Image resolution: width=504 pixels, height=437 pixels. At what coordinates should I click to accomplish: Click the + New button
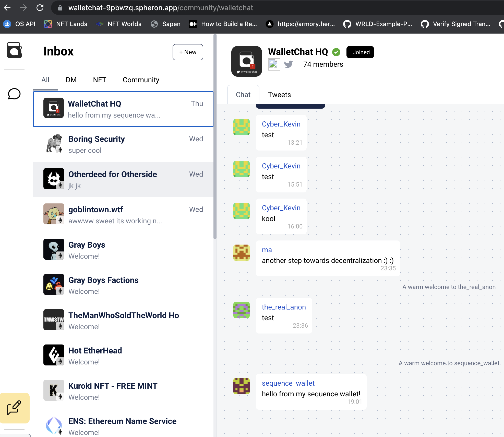(188, 52)
